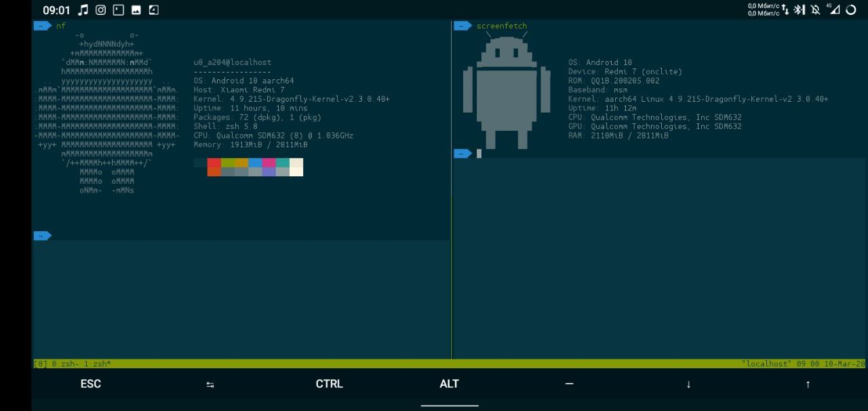Click "RAM: 2110MiB / 2811MiB" line
Viewport: 868px width, 411px height.
click(x=618, y=136)
